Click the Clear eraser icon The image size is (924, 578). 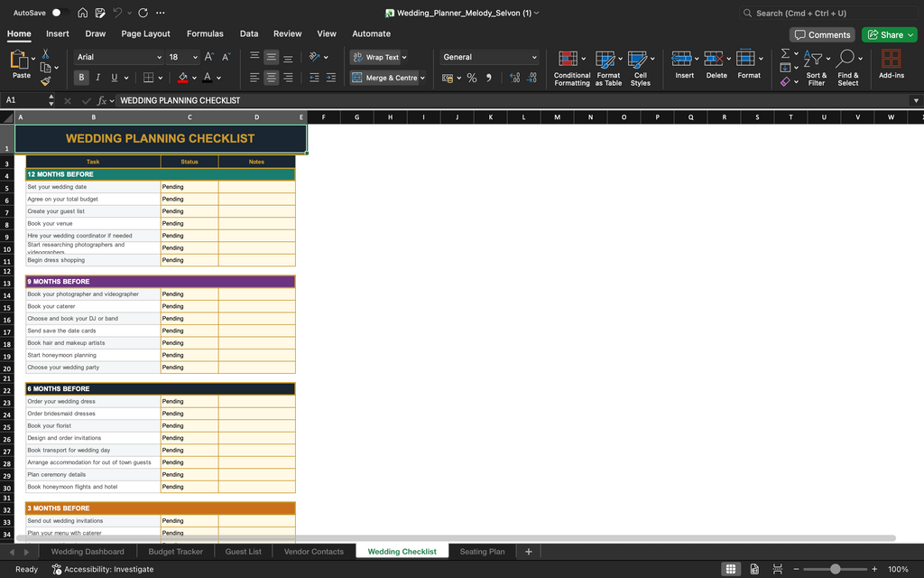coord(785,82)
